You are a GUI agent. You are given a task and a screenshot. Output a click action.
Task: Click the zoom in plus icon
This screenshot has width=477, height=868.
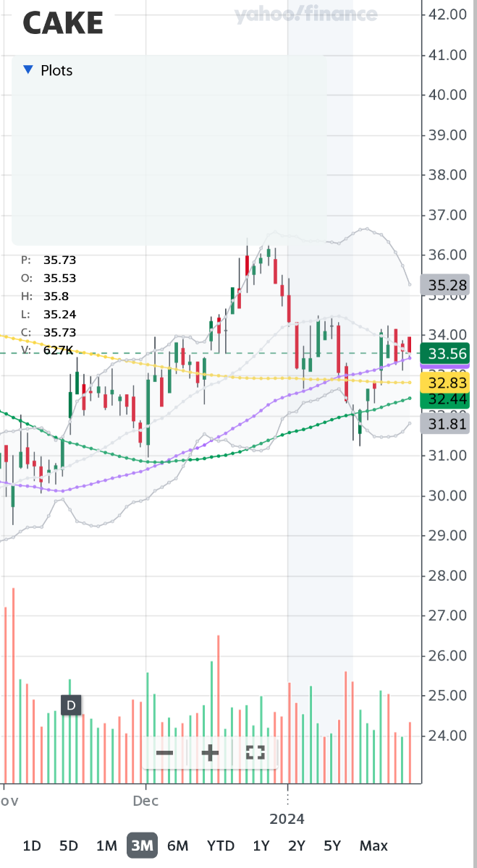[x=210, y=753]
